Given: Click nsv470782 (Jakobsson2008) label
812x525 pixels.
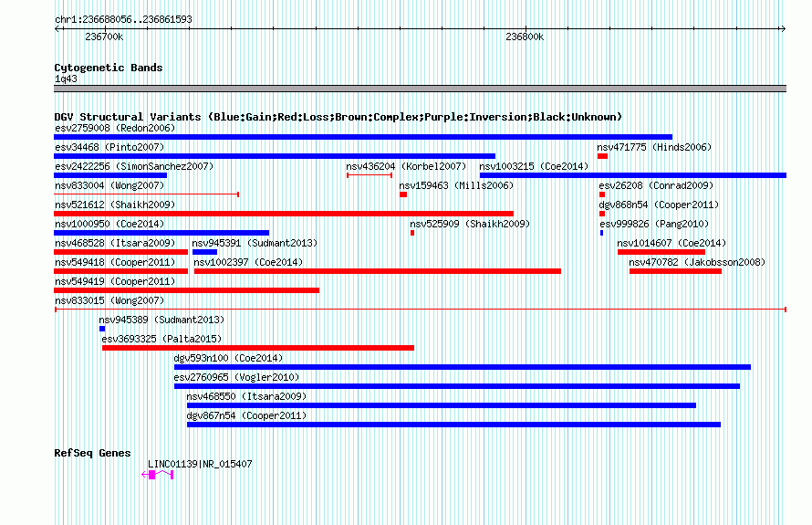Looking at the screenshot, I should coord(697,262).
